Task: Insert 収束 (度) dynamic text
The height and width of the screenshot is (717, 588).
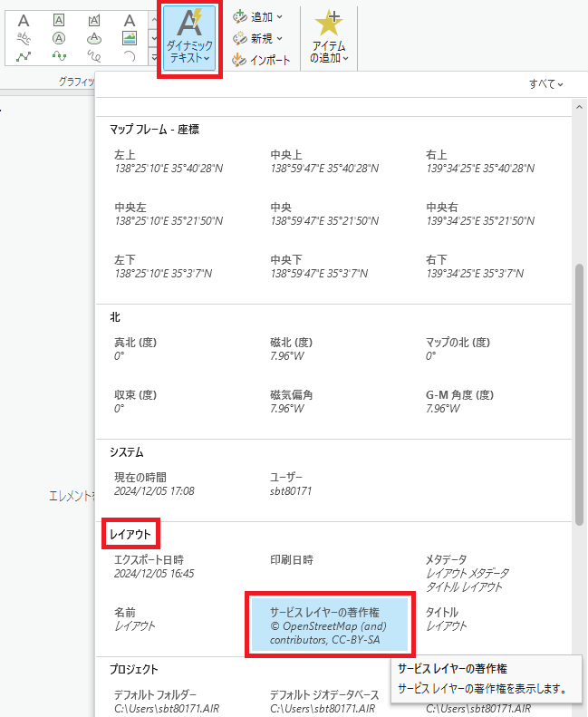Action: [135, 402]
